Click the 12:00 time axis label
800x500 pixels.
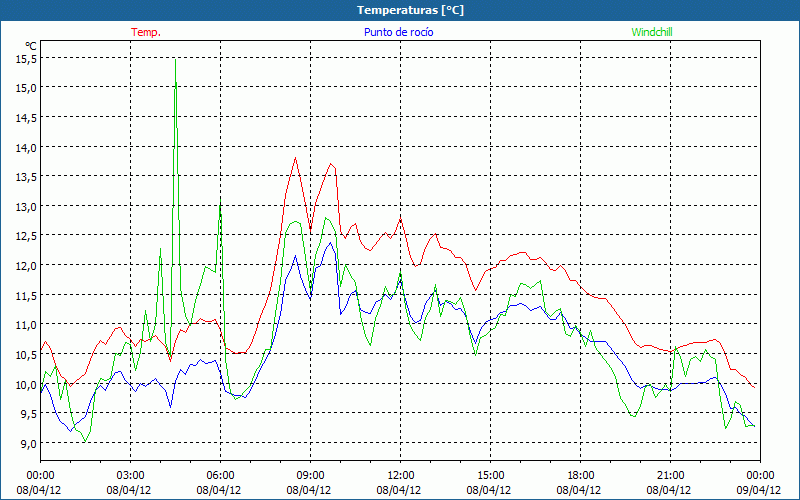[x=401, y=476]
